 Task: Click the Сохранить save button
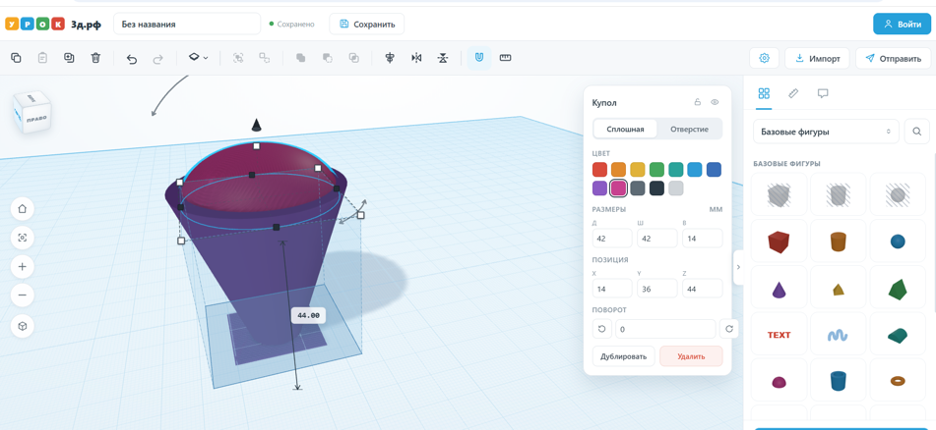point(367,24)
